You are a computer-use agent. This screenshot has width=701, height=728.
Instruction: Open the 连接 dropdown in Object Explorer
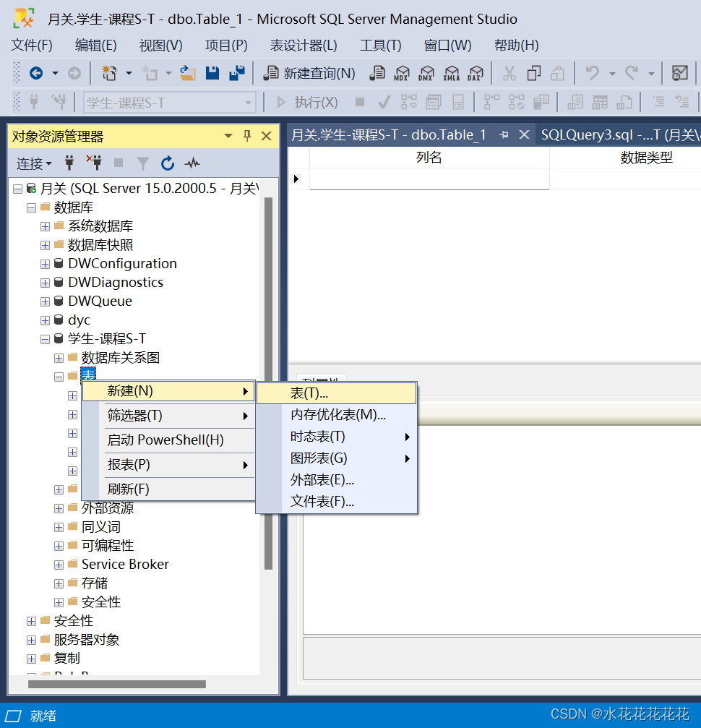coord(34,163)
